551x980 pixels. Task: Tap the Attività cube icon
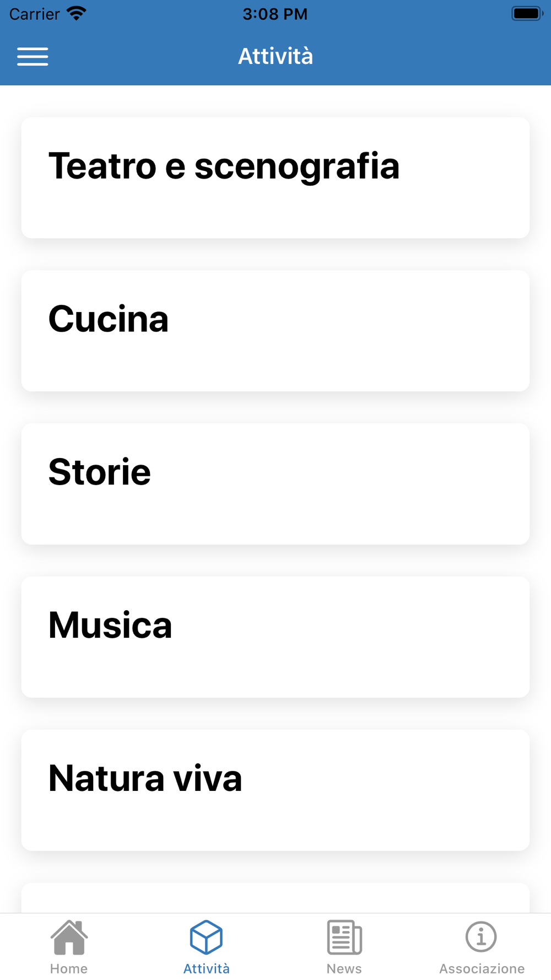pyautogui.click(x=206, y=936)
